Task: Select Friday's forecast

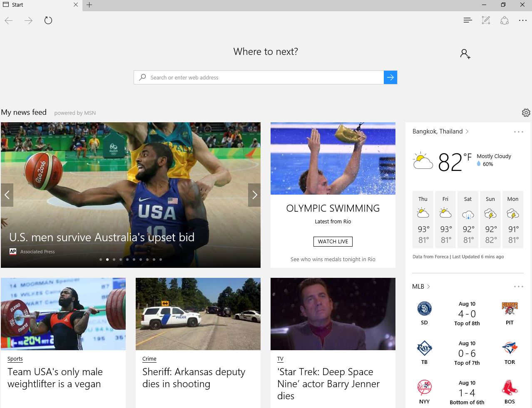Action: [x=445, y=220]
